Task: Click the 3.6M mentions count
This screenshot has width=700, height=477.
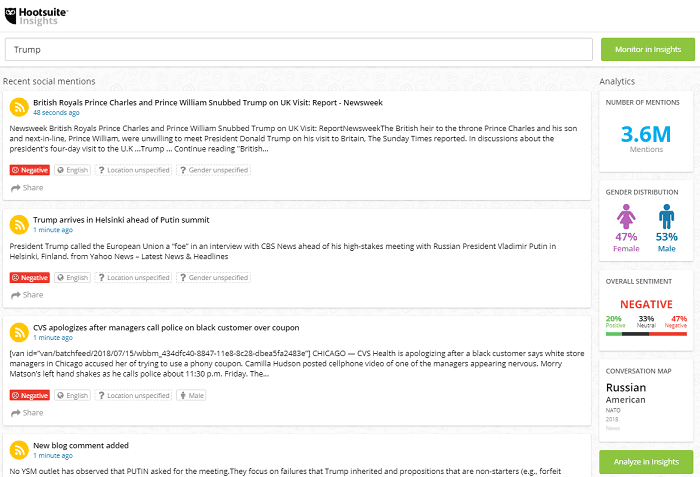Action: click(x=646, y=134)
